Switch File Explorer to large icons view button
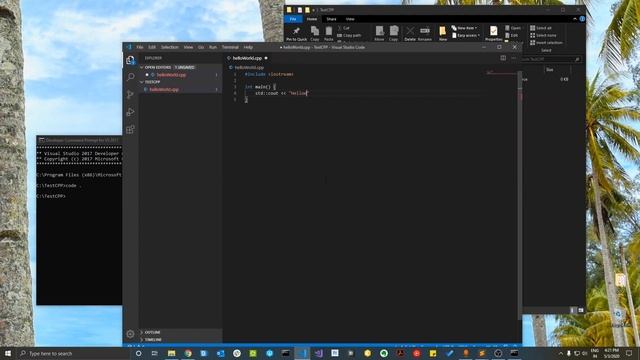Image resolution: width=640 pixels, height=360 pixels. 580,310
